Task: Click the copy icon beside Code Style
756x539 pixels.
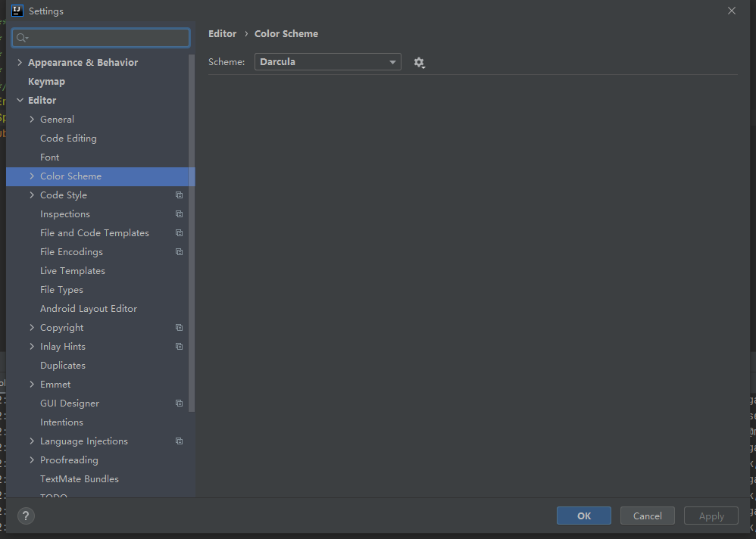Action: (179, 195)
